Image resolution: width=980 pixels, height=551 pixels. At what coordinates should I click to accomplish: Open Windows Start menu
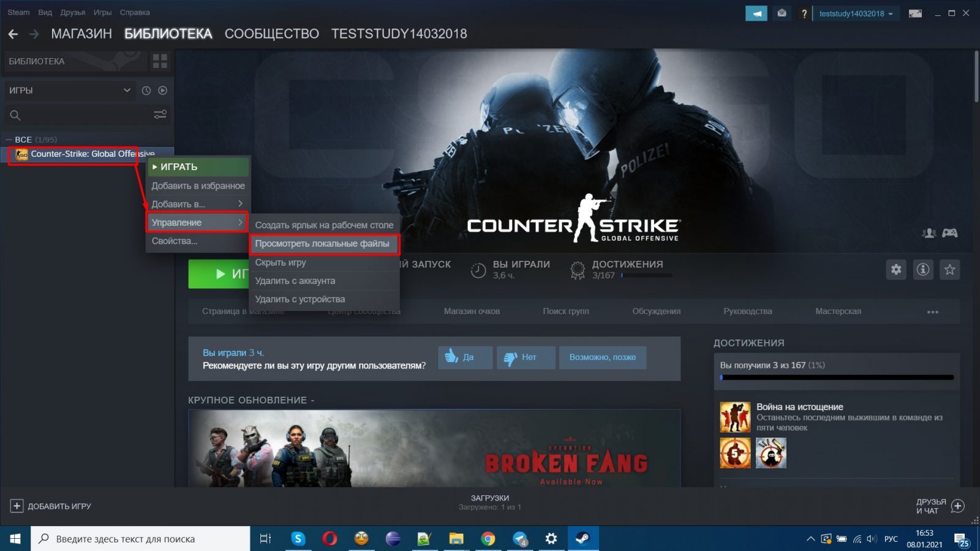point(15,539)
